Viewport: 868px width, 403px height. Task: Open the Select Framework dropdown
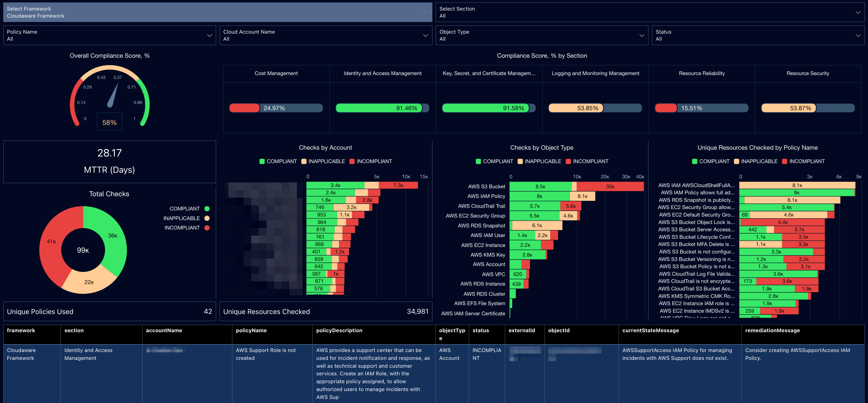(217, 12)
